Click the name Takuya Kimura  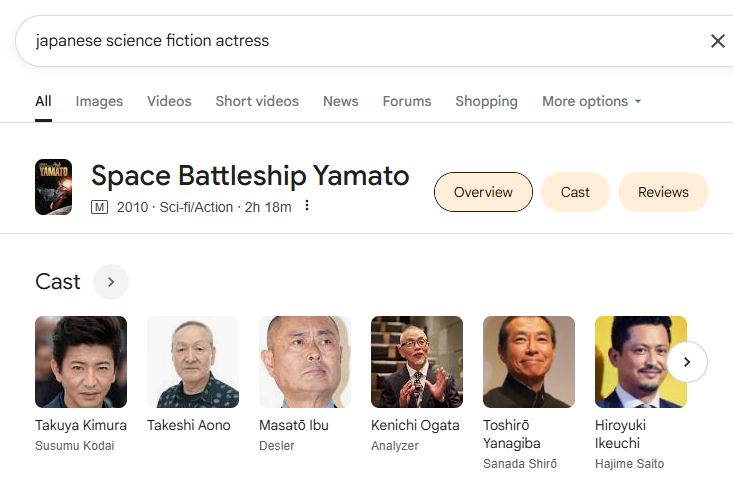81,425
